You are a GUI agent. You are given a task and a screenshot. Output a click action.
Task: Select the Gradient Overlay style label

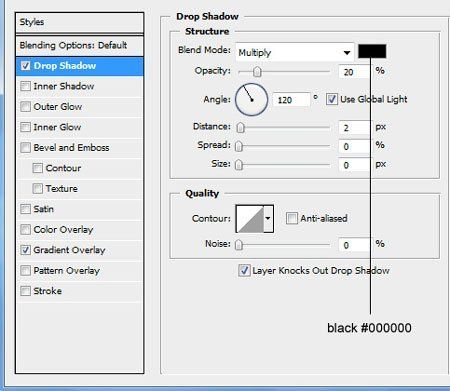69,250
